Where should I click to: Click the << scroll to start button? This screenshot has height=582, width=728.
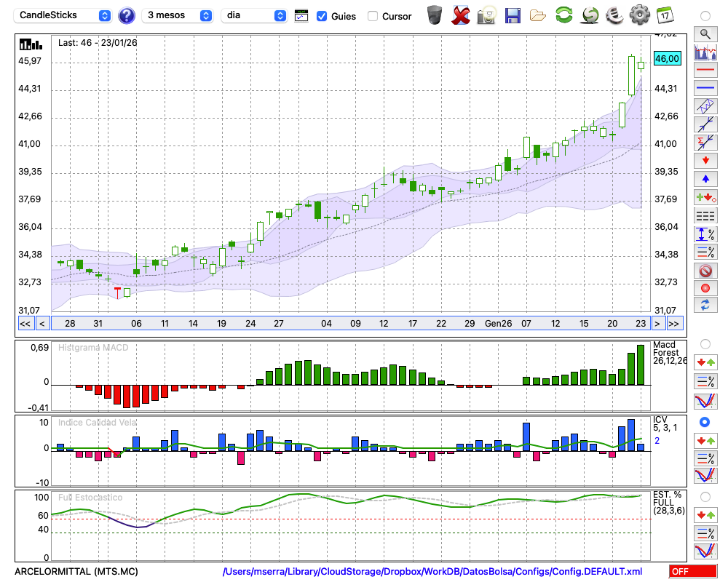[25, 324]
